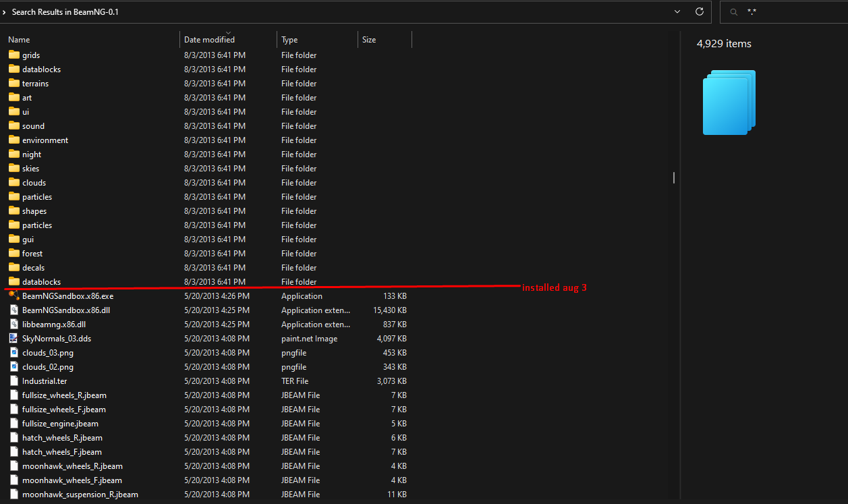
Task: Select the terrains folder icon
Action: [x=14, y=83]
